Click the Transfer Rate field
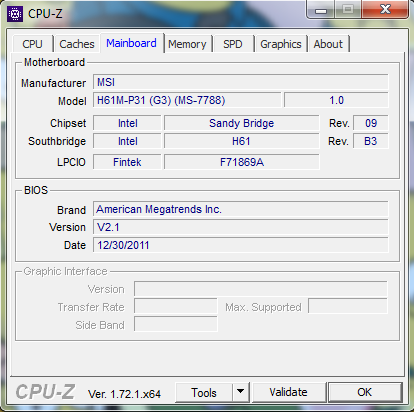Image resolution: width=414 pixels, height=412 pixels. (x=176, y=307)
